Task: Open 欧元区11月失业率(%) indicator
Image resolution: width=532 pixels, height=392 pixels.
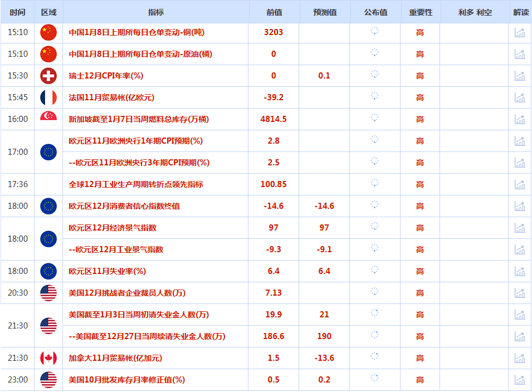Action: (107, 271)
